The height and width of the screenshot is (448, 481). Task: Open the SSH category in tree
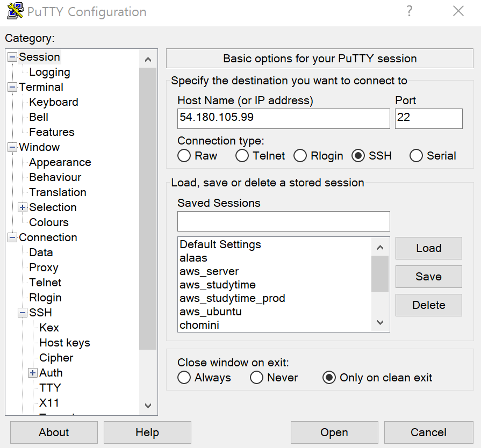pos(40,313)
